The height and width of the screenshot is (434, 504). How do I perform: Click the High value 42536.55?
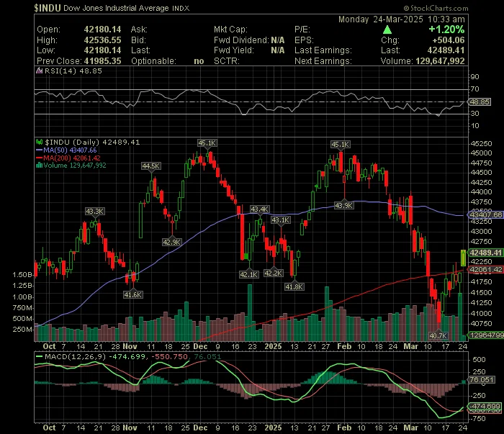point(102,40)
